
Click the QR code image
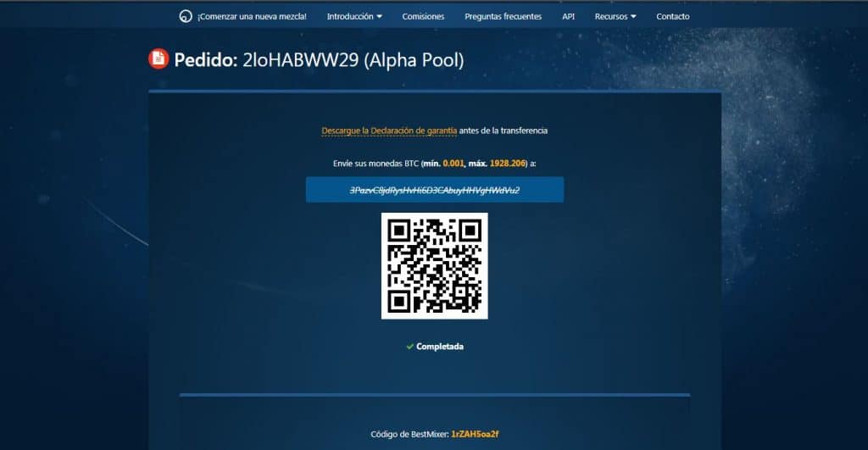[x=435, y=266]
